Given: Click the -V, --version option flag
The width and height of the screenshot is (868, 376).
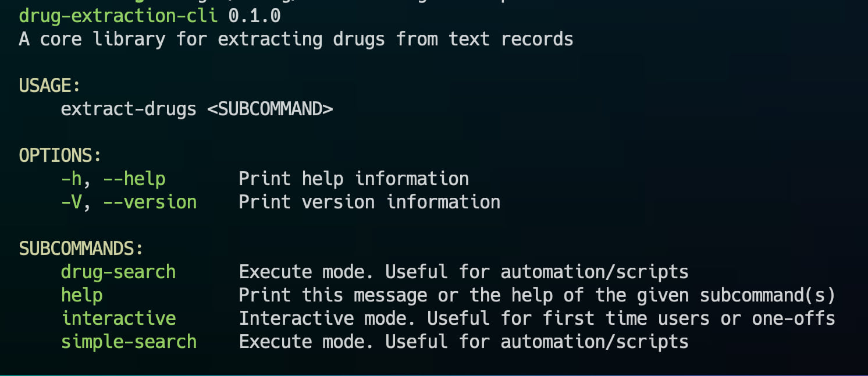Looking at the screenshot, I should pyautogui.click(x=129, y=202).
